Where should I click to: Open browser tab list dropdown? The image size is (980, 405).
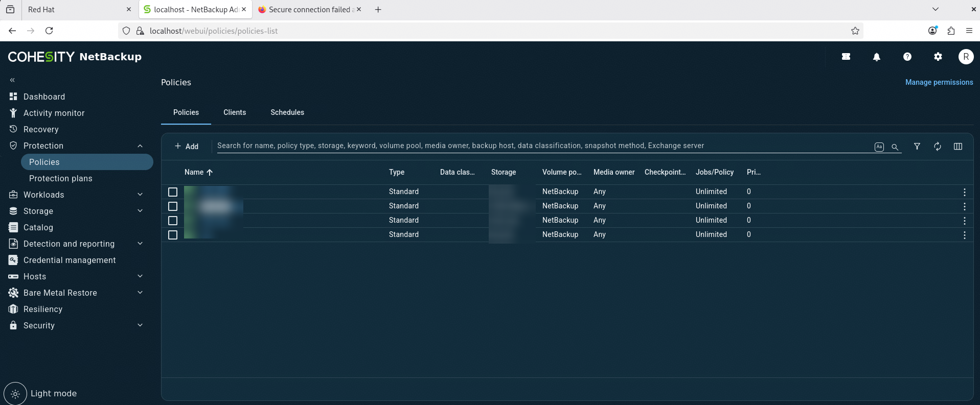coord(936,9)
